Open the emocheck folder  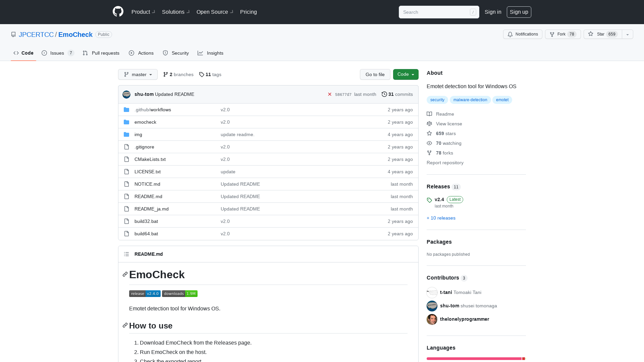[145, 122]
